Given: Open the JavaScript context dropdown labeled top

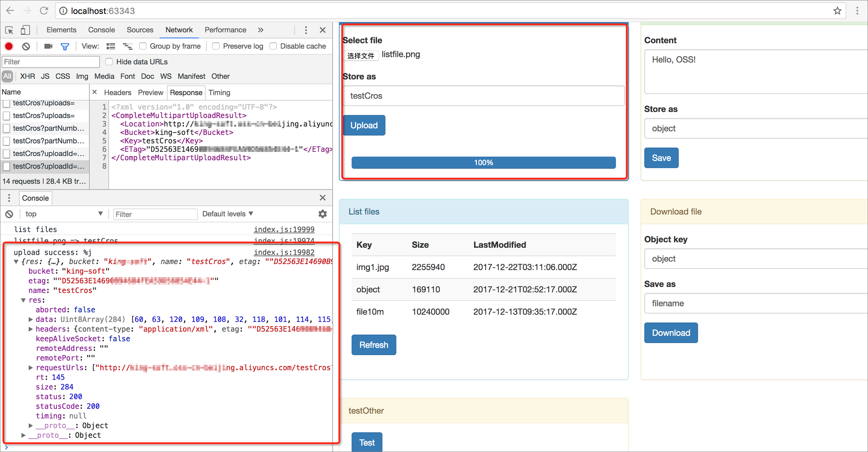Looking at the screenshot, I should pos(63,214).
